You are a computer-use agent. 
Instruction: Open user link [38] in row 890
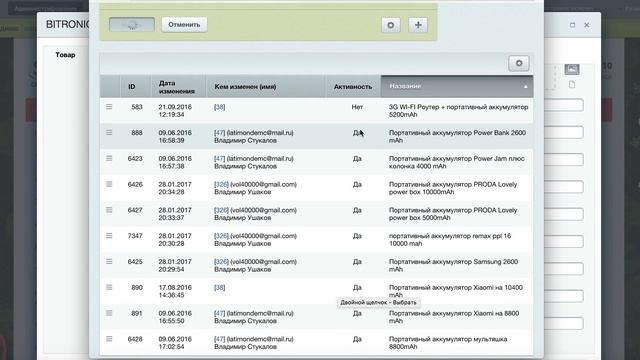(220, 288)
